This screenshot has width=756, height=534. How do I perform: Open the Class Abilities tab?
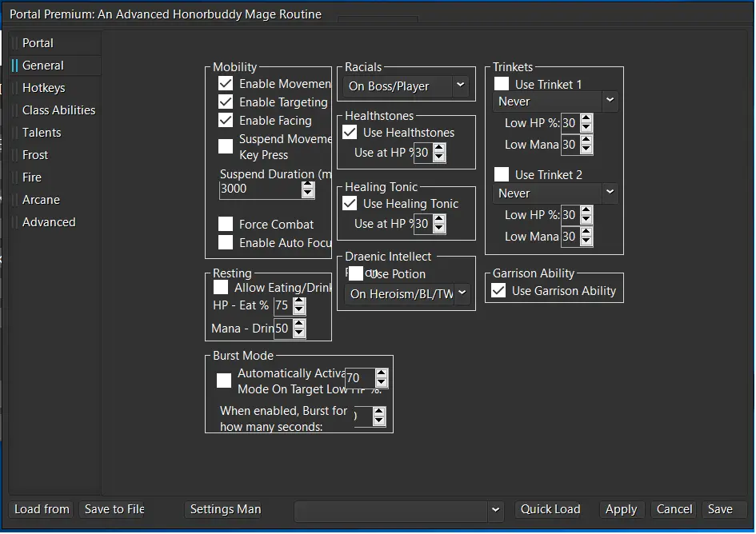click(x=54, y=110)
